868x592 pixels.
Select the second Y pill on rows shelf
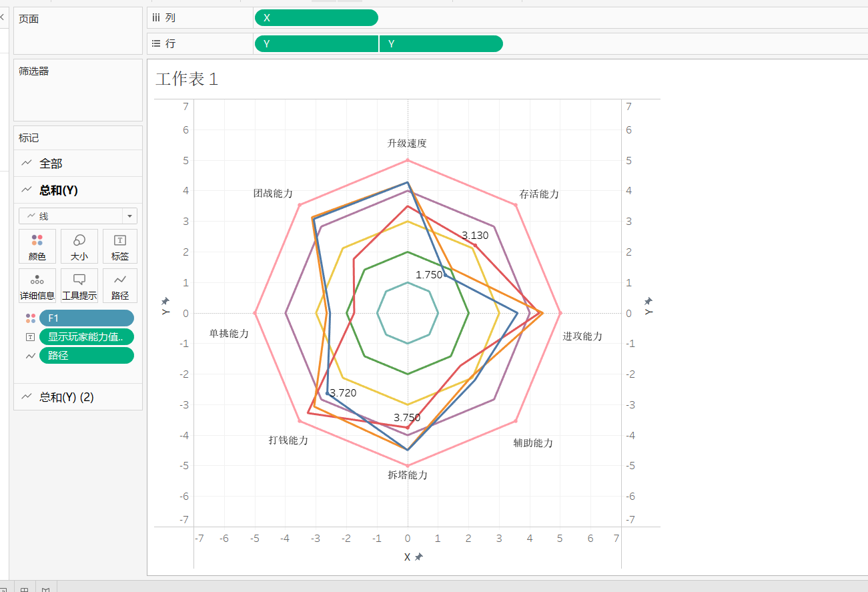click(441, 43)
